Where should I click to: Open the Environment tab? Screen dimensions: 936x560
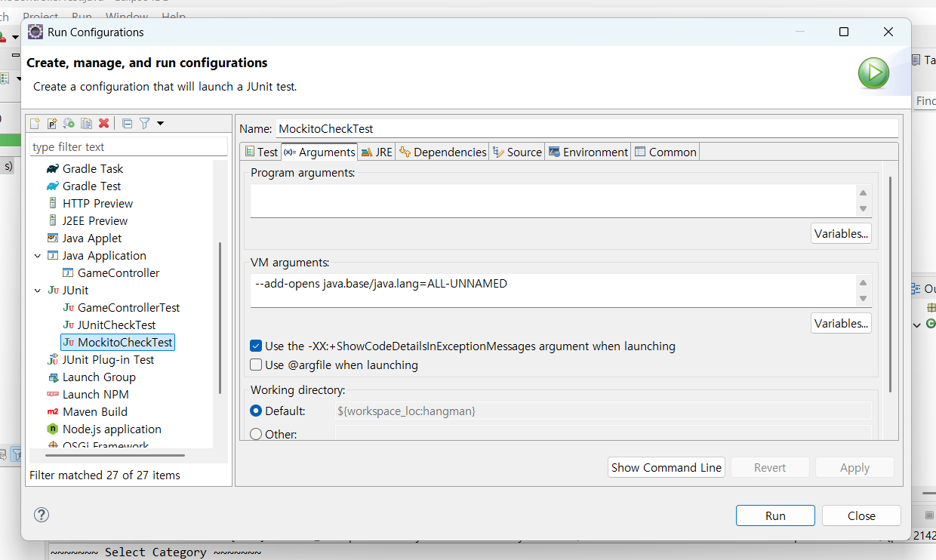[x=588, y=152]
